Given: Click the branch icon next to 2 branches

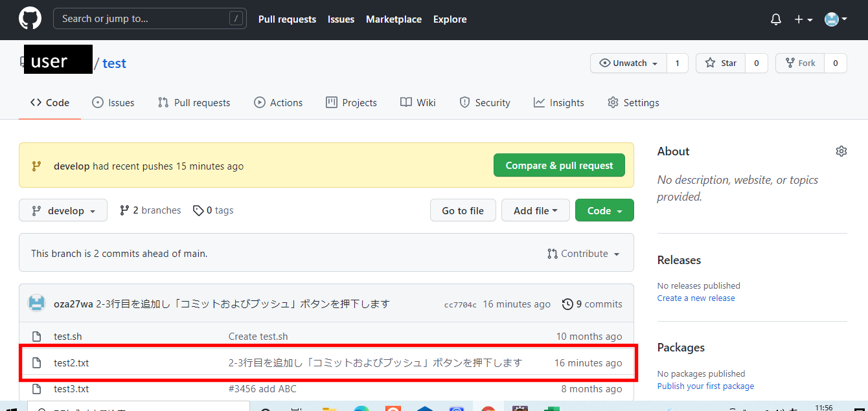Looking at the screenshot, I should click(x=123, y=210).
